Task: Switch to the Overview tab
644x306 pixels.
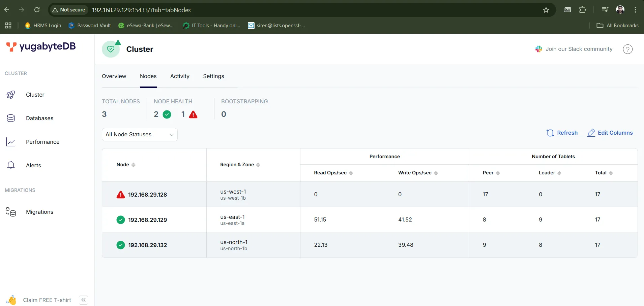Action: [114, 76]
